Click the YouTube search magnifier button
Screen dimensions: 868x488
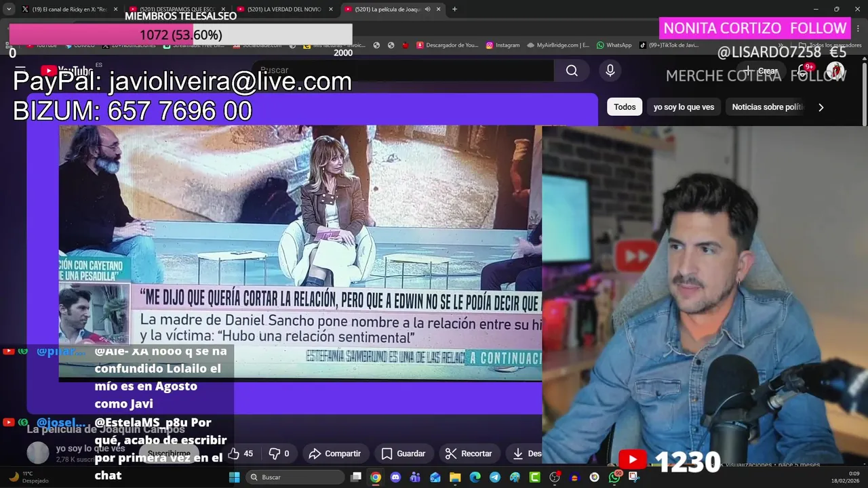pos(572,70)
